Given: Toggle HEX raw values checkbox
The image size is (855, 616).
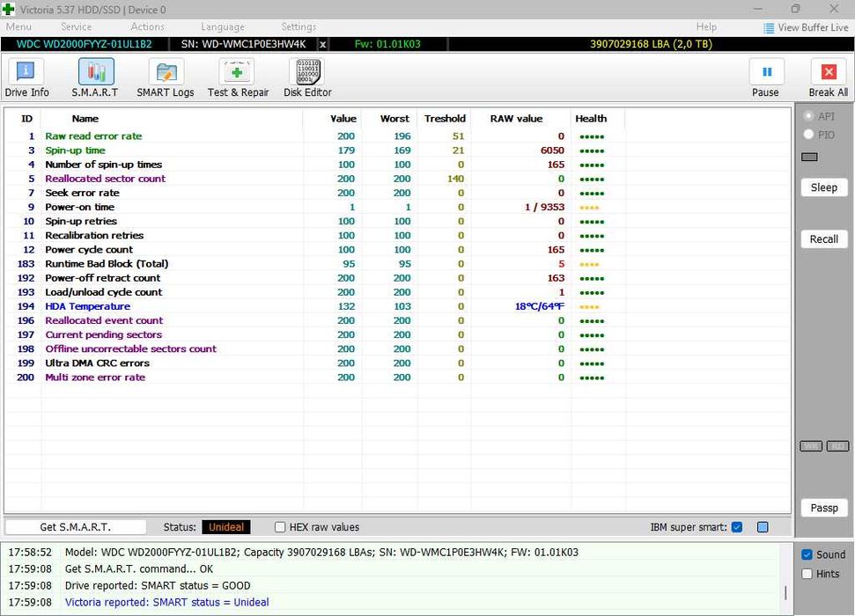Looking at the screenshot, I should (x=280, y=527).
